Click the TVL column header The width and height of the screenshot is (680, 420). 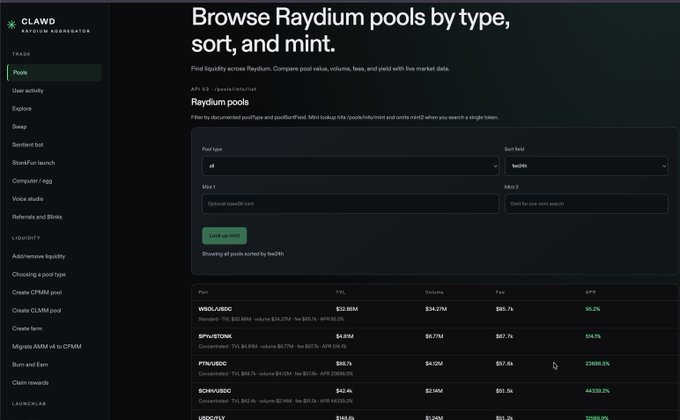click(x=341, y=292)
